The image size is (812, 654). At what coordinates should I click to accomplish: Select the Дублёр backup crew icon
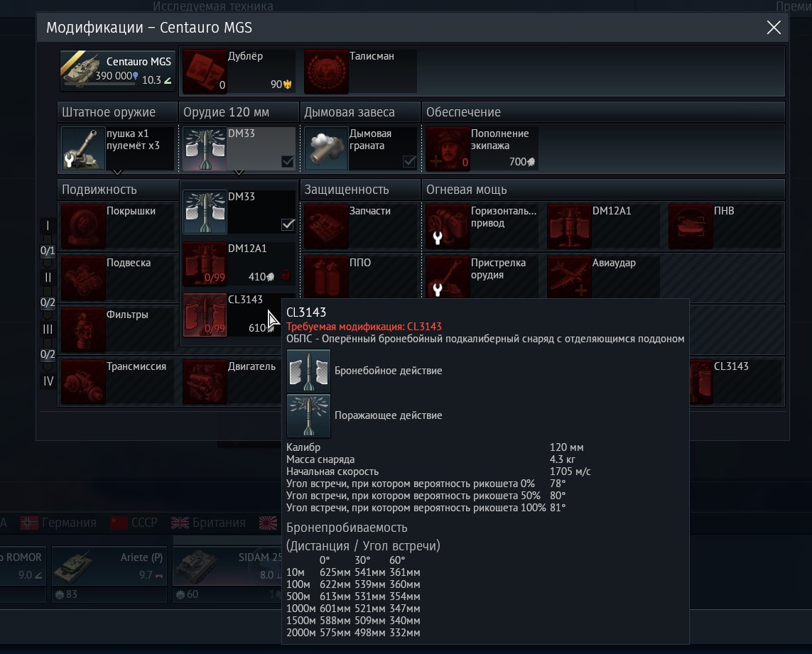(205, 72)
